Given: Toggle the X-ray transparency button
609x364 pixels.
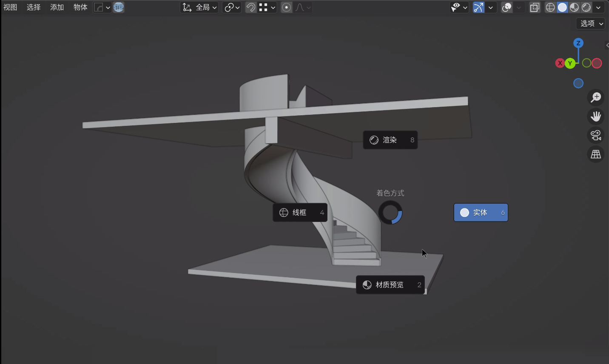Looking at the screenshot, I should pyautogui.click(x=535, y=7).
